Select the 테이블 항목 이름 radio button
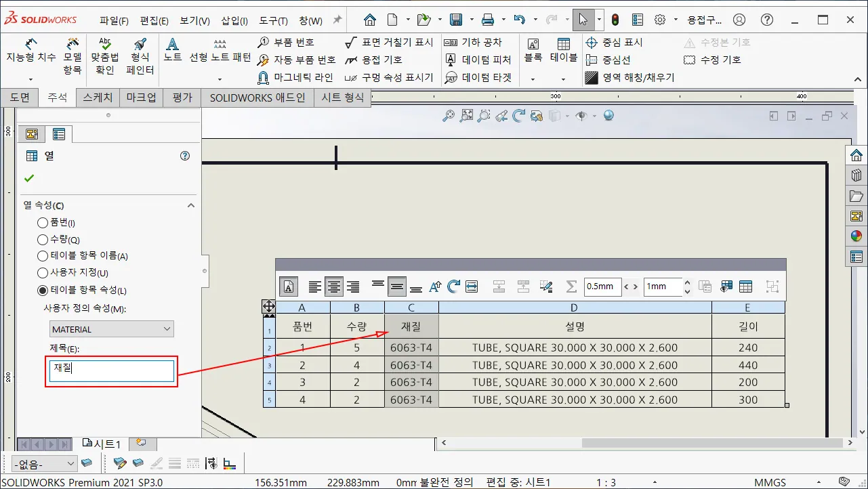The width and height of the screenshot is (868, 489). tap(43, 256)
